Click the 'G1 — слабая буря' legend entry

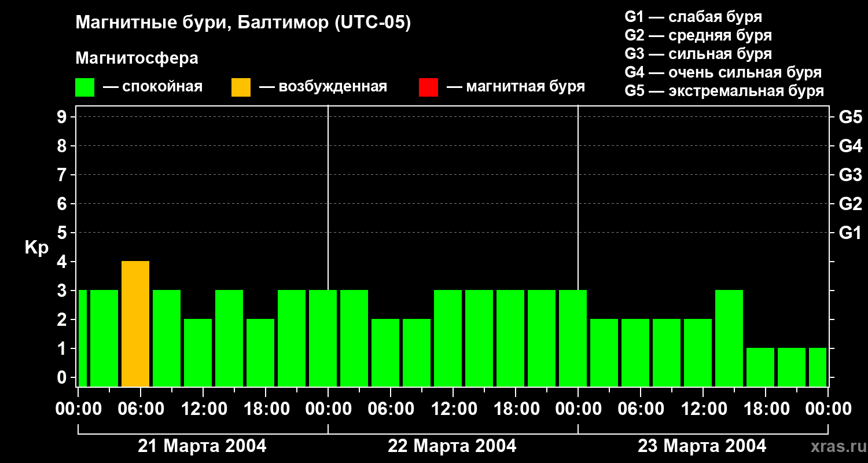click(693, 17)
